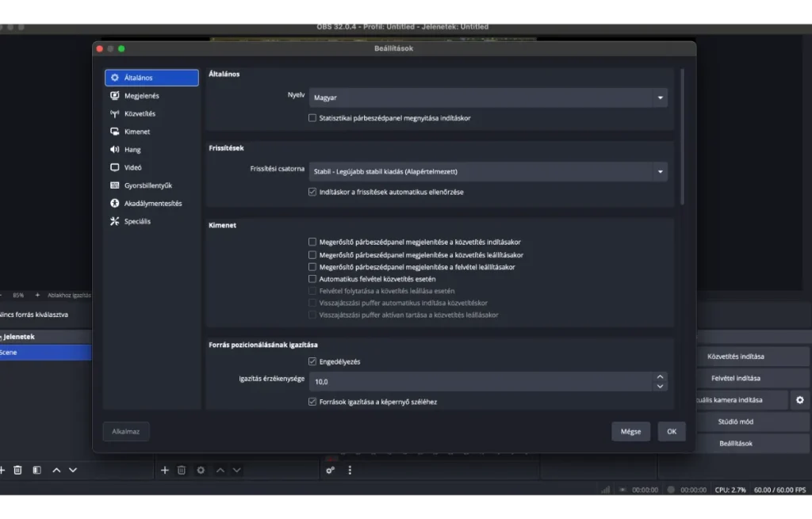Click the network signal status icon

click(x=605, y=490)
